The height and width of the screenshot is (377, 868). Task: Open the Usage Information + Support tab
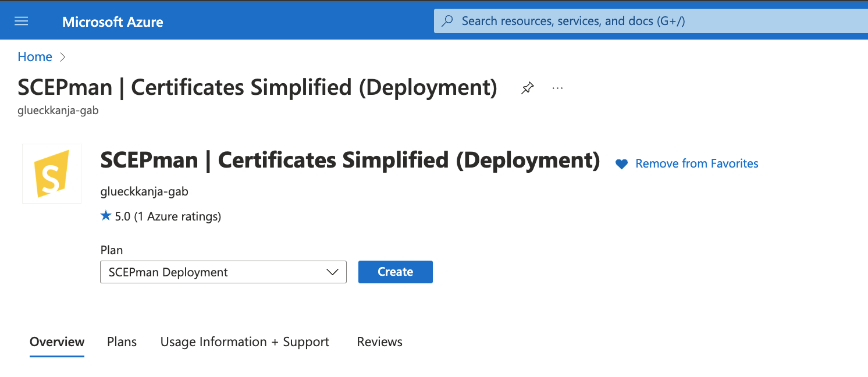pos(245,342)
